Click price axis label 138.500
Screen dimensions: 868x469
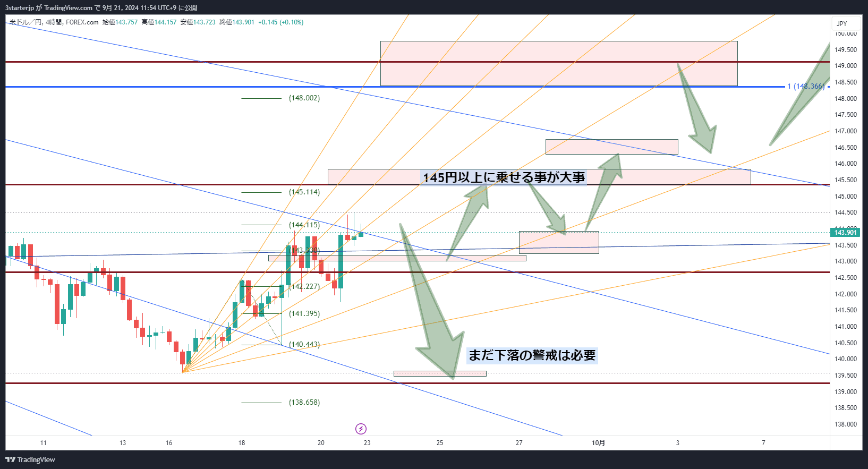pos(846,408)
